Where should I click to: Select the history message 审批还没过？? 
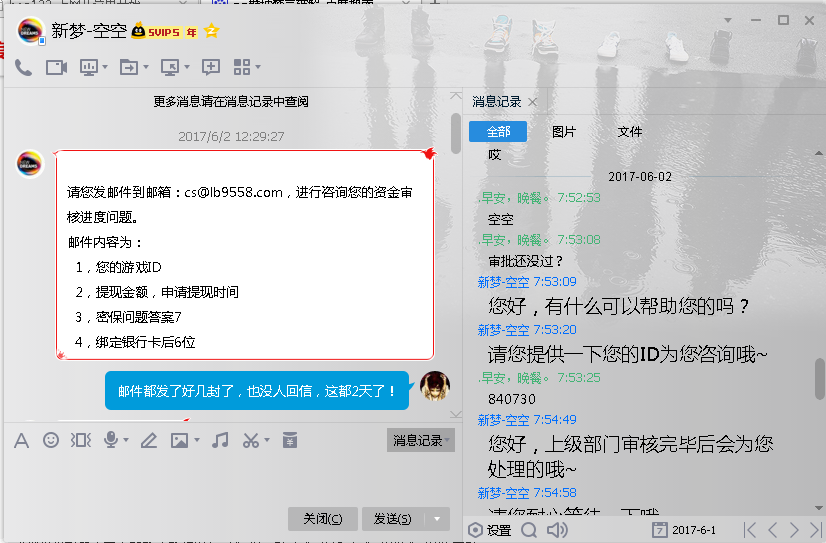coord(526,261)
